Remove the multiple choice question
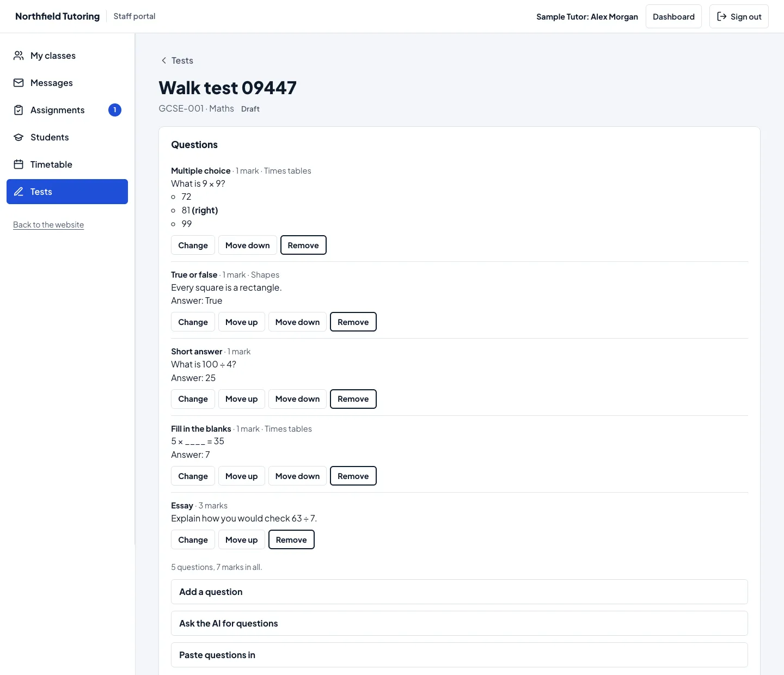784x675 pixels. (303, 245)
